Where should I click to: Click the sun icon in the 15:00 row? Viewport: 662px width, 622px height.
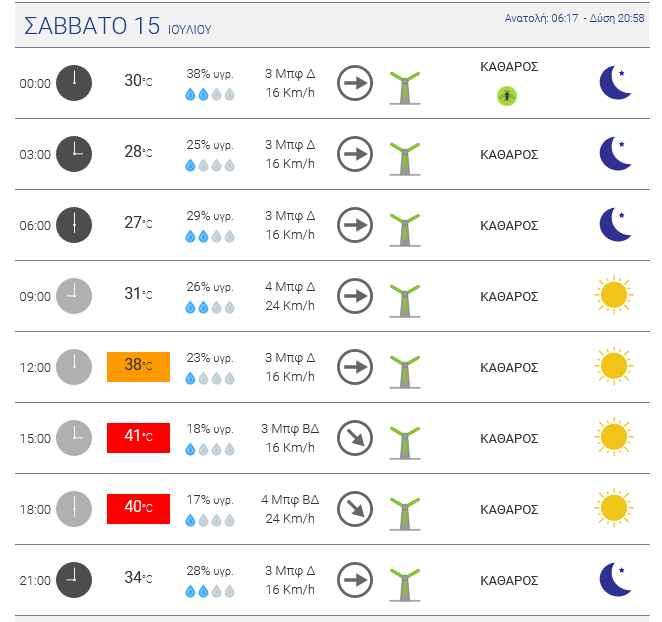pos(614,438)
